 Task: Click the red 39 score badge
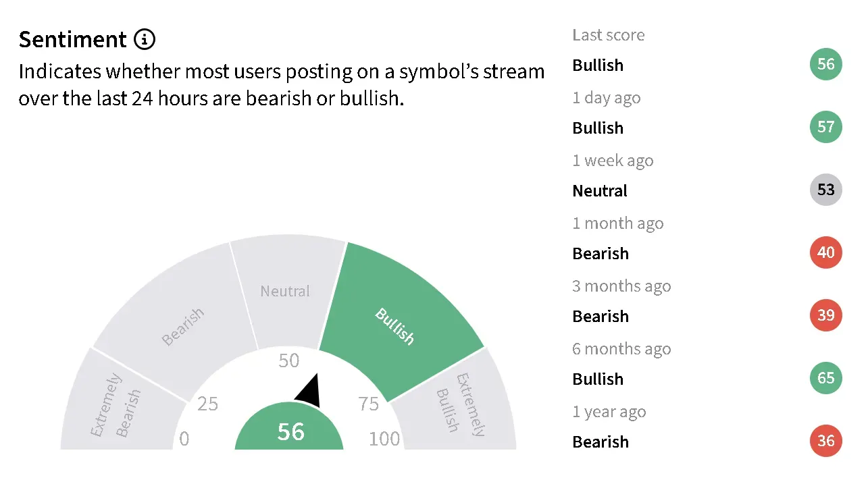point(825,315)
